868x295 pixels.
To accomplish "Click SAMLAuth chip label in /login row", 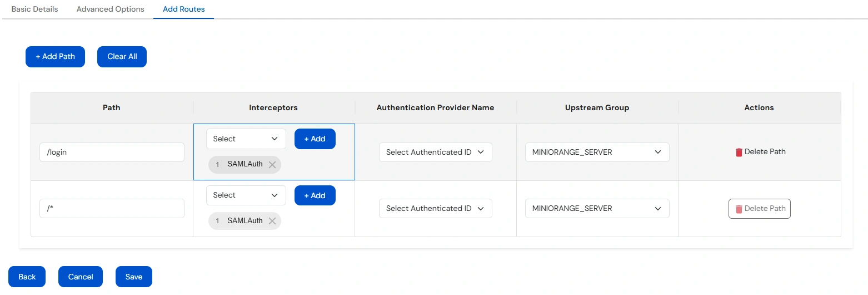I will tap(245, 164).
